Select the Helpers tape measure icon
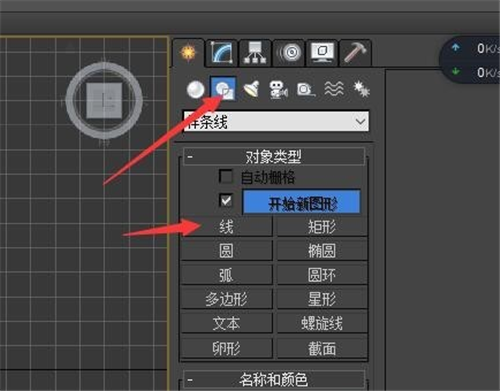This screenshot has height=391, width=500. click(306, 90)
